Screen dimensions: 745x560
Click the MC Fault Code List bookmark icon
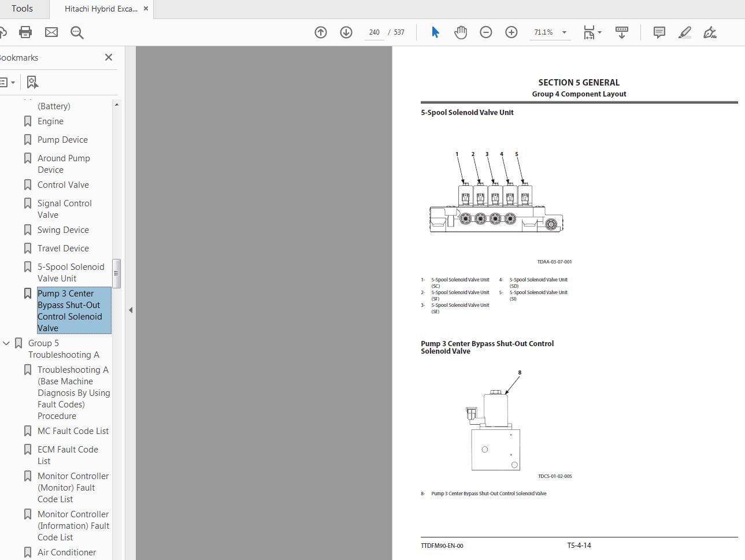pyautogui.click(x=27, y=431)
